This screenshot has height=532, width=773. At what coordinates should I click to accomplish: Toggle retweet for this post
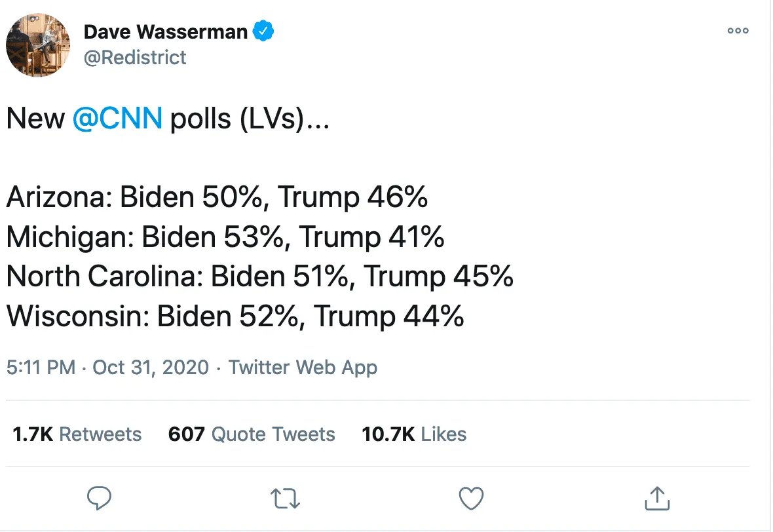(x=284, y=498)
